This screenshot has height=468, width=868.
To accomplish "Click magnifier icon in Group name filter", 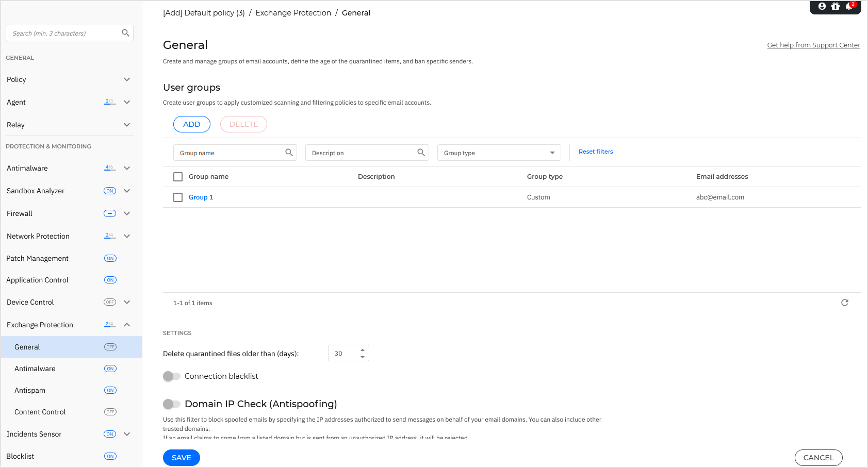I will pos(289,153).
